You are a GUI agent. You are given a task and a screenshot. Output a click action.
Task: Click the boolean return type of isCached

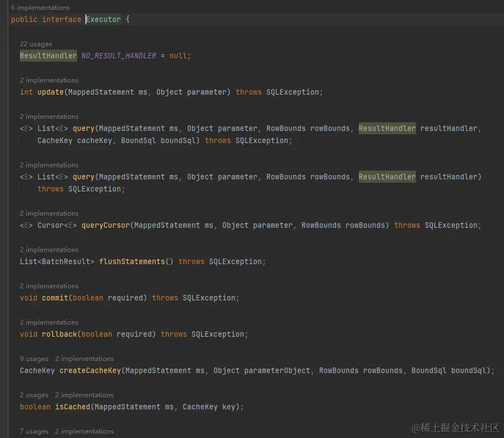[35, 407]
